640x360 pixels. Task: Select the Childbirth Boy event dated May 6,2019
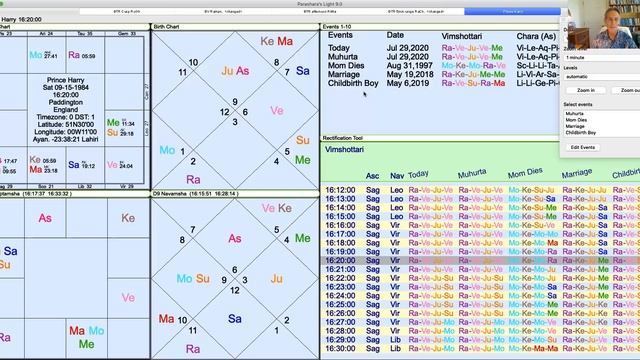coord(443,83)
